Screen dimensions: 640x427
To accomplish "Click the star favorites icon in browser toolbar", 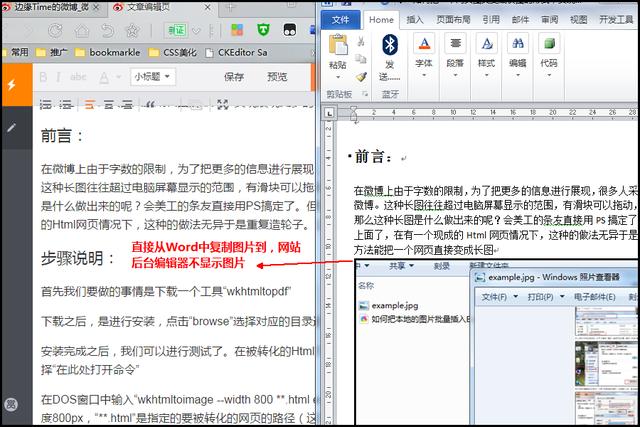I will pos(132,30).
